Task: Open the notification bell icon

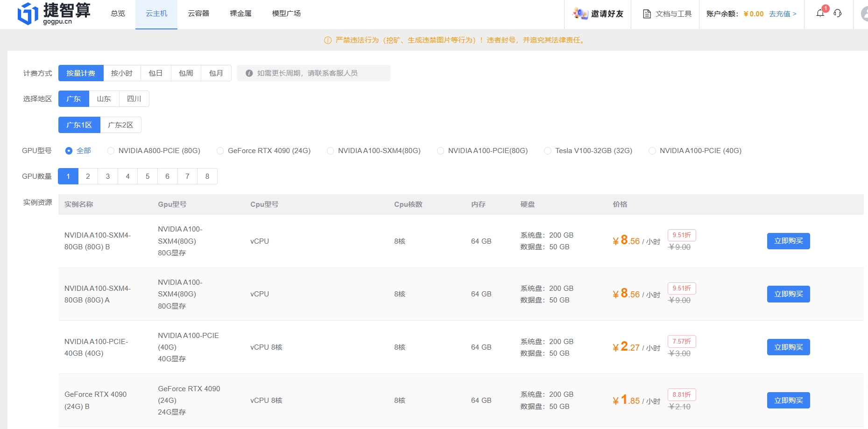Action: (x=820, y=13)
